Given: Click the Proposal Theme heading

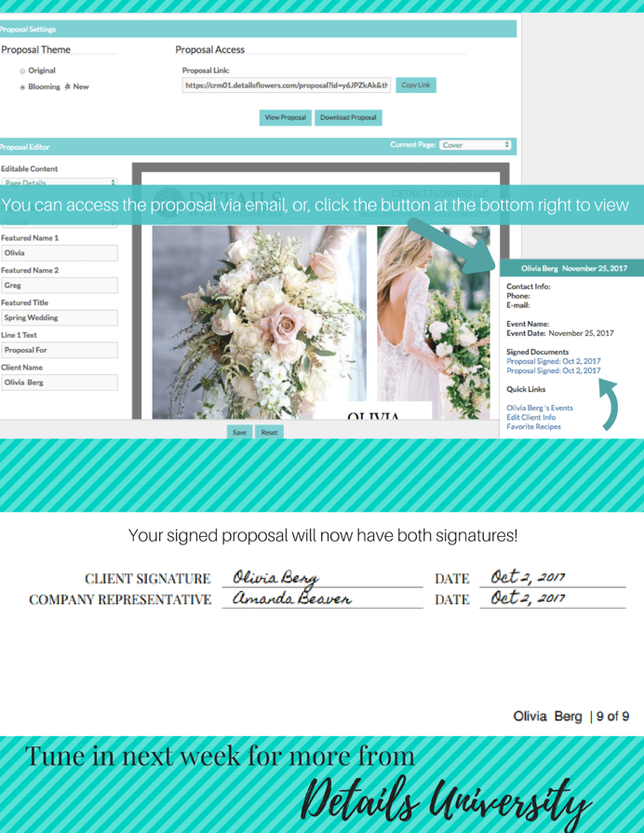Looking at the screenshot, I should coord(36,49).
